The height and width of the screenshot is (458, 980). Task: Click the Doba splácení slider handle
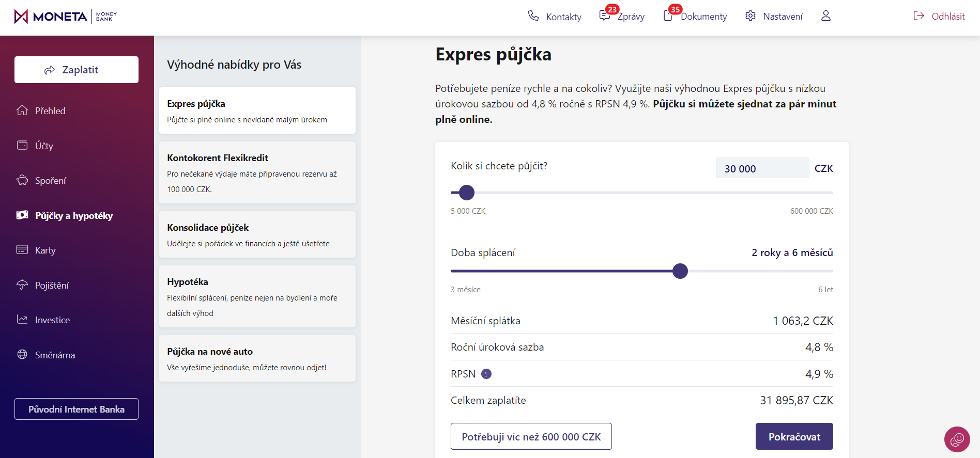pyautogui.click(x=680, y=271)
